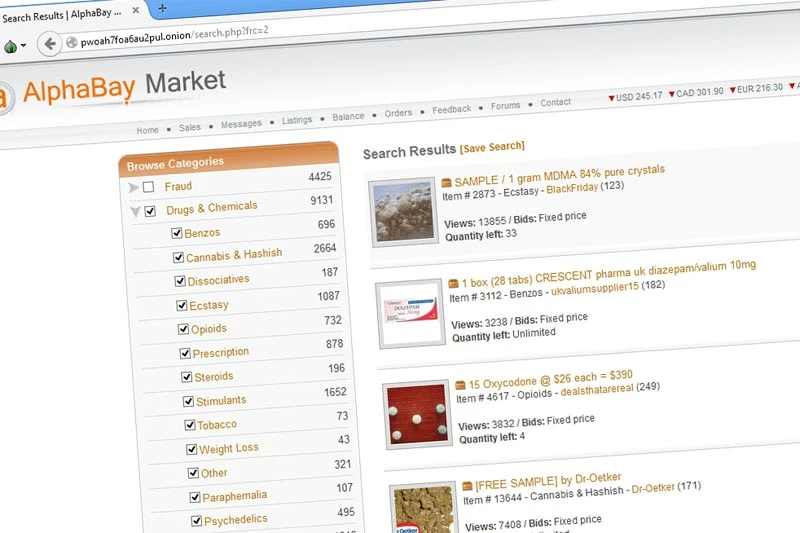Click the site identity globe icon

click(x=72, y=42)
